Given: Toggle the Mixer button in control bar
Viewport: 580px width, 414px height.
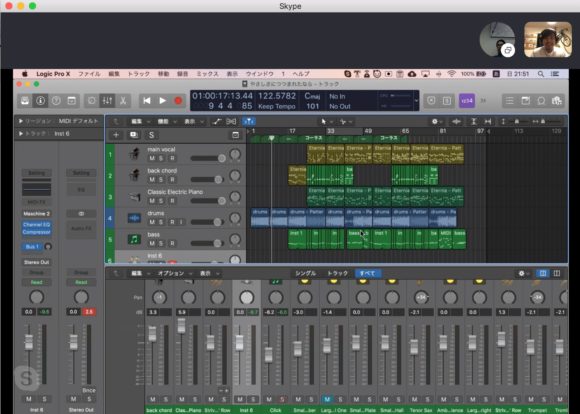Looking at the screenshot, I should (107, 101).
